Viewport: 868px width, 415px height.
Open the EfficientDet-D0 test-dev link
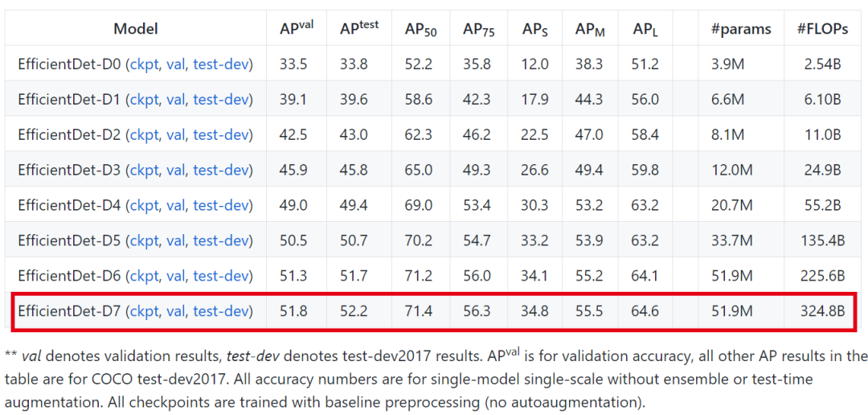pos(221,64)
